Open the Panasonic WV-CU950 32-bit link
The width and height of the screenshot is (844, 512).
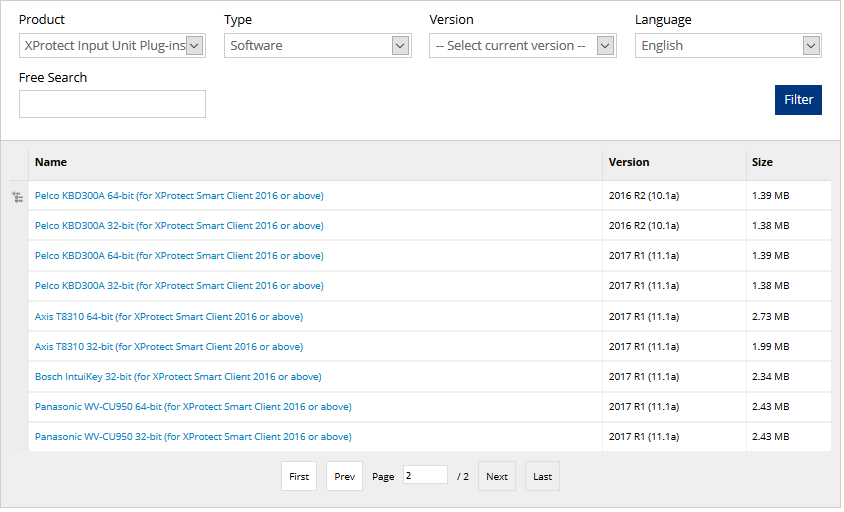193,437
